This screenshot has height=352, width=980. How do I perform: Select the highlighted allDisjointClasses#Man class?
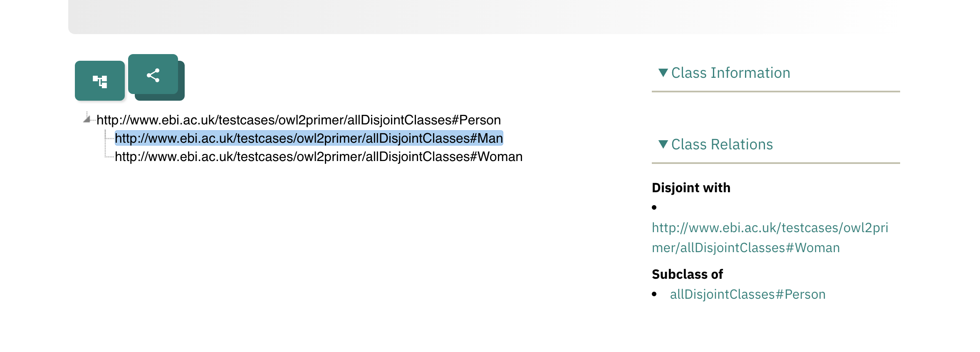coord(309,139)
